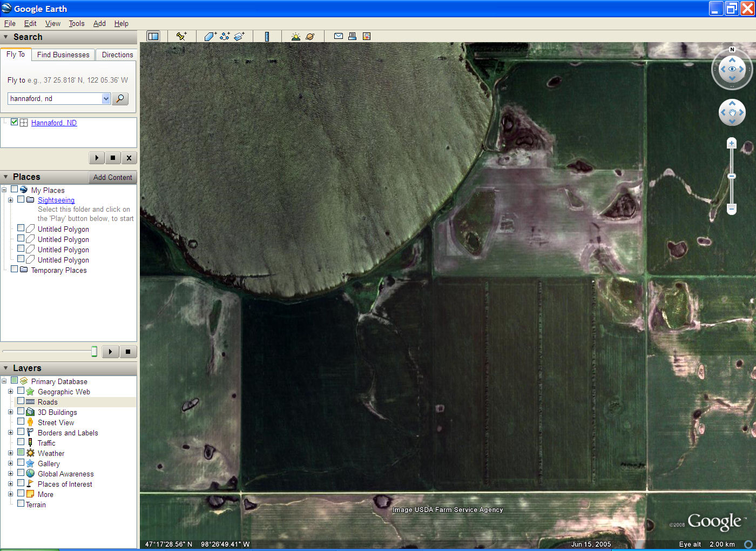The height and width of the screenshot is (551, 756).
Task: Click the Places tour speed slider thumb
Action: pyautogui.click(x=94, y=352)
